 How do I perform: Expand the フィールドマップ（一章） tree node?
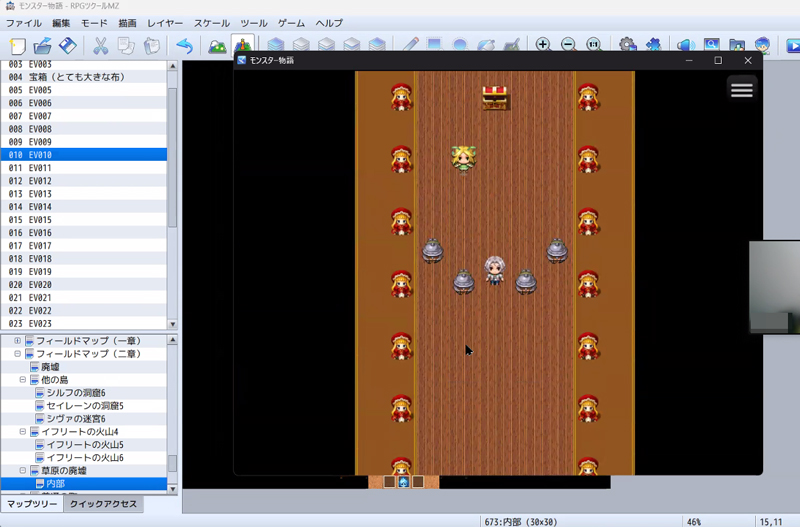click(17, 340)
